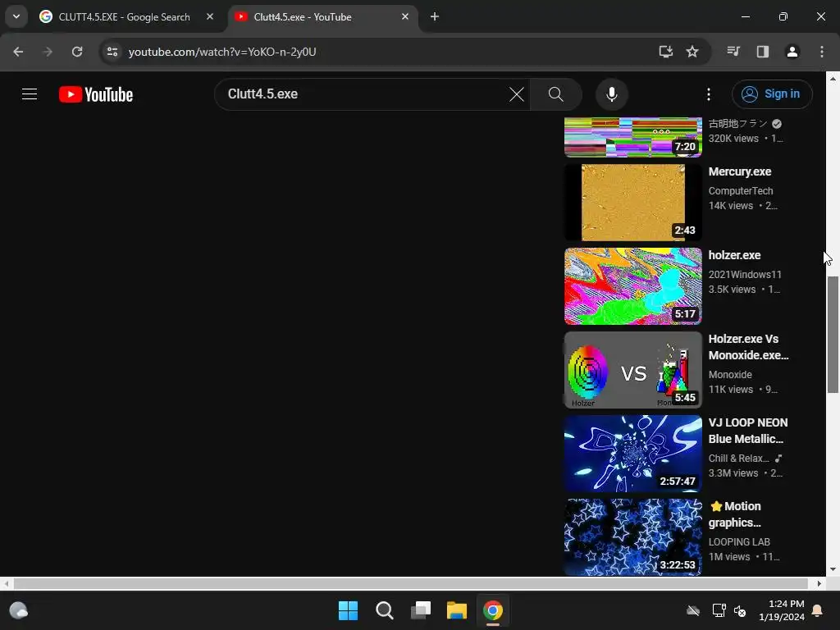Sign in to YouTube
840x630 pixels.
[x=771, y=94]
